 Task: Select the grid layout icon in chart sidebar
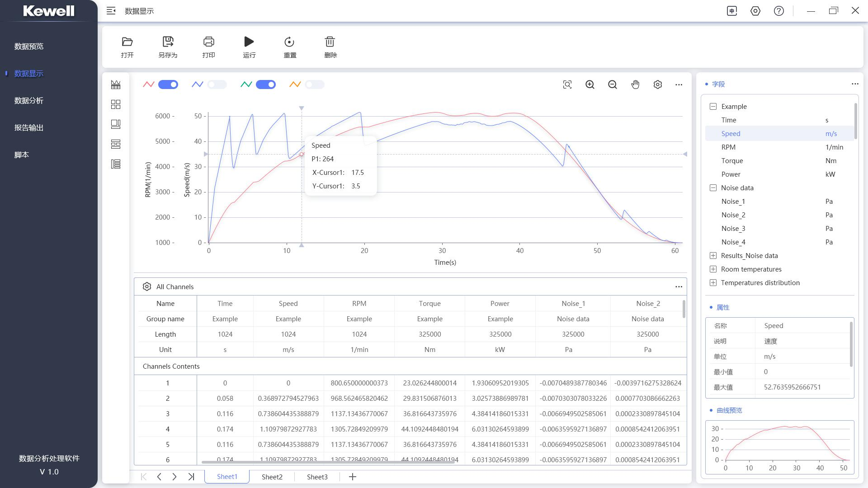(116, 104)
